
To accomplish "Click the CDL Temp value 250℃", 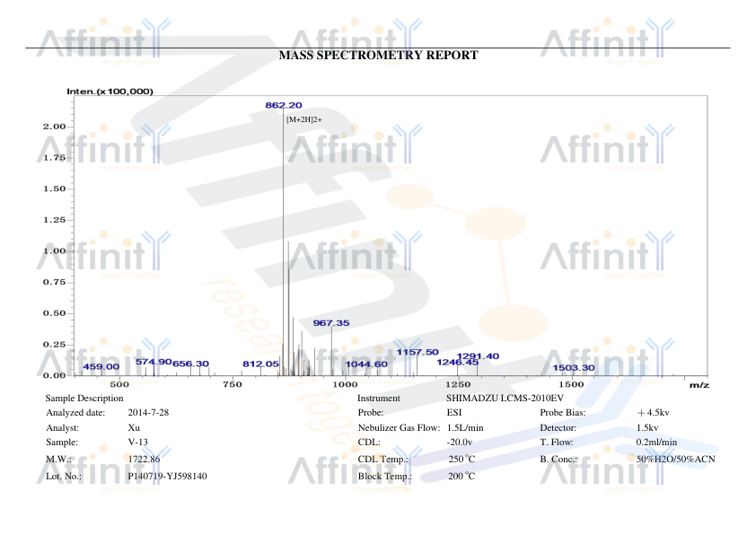I will [462, 460].
